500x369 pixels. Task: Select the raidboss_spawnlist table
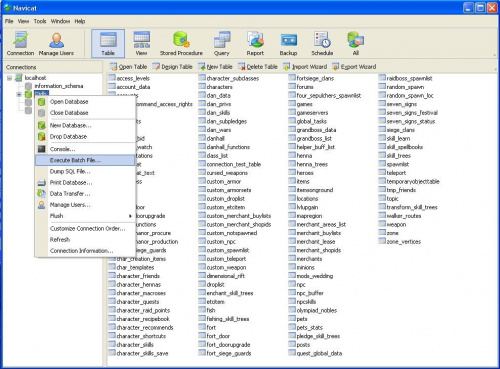coord(406,78)
